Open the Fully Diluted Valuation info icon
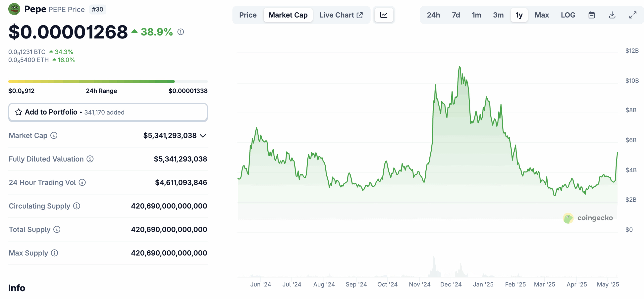The height and width of the screenshot is (299, 644). [x=90, y=159]
